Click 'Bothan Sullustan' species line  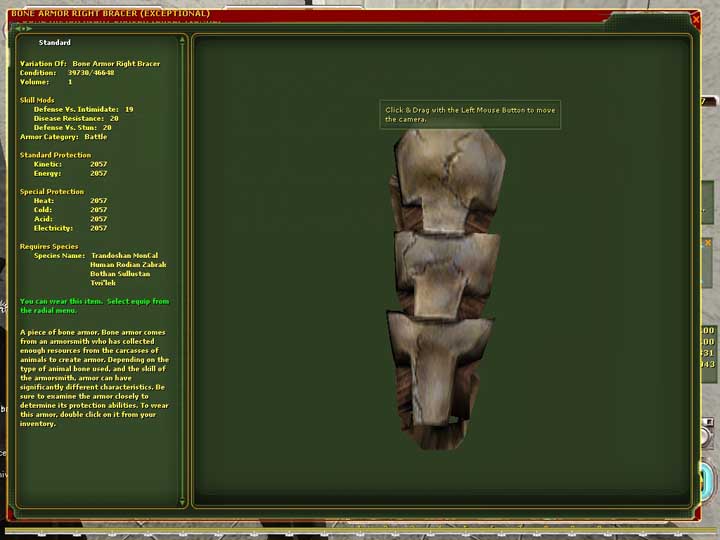coord(120,274)
